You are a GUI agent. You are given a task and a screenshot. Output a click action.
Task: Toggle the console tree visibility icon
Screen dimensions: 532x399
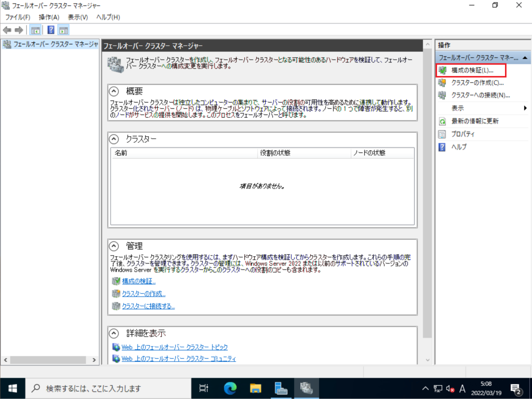[x=35, y=30]
